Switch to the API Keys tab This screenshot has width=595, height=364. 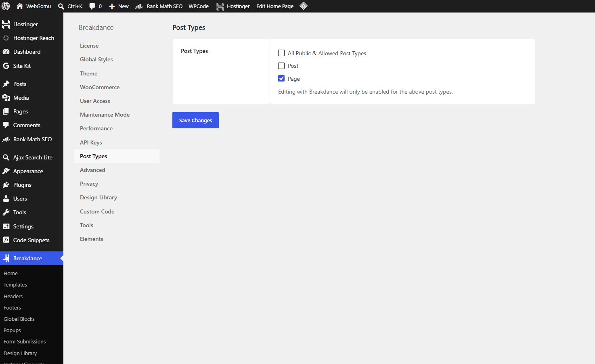[117, 142]
